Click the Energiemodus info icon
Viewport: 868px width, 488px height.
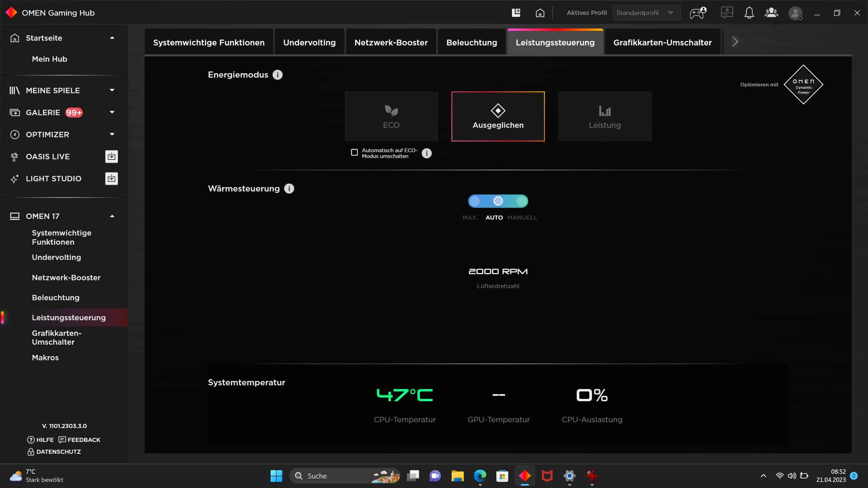pos(277,75)
